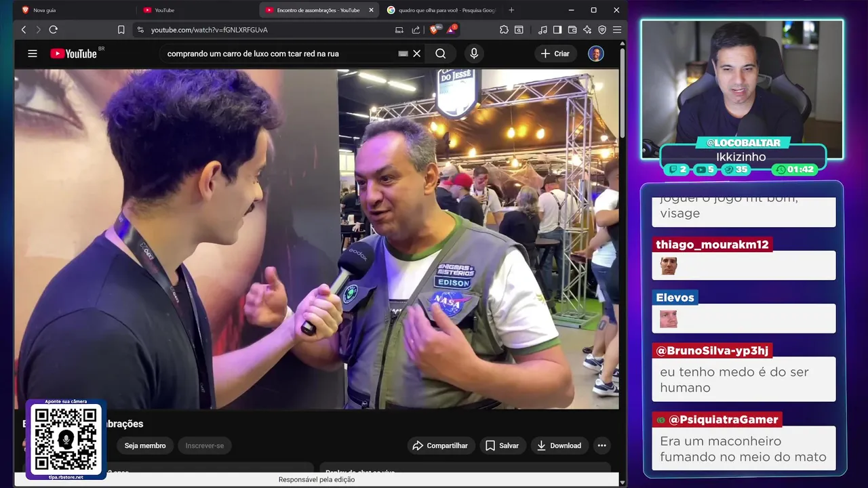The width and height of the screenshot is (868, 488).
Task: Bookmark this page in the toolbar
Action: coord(121,30)
